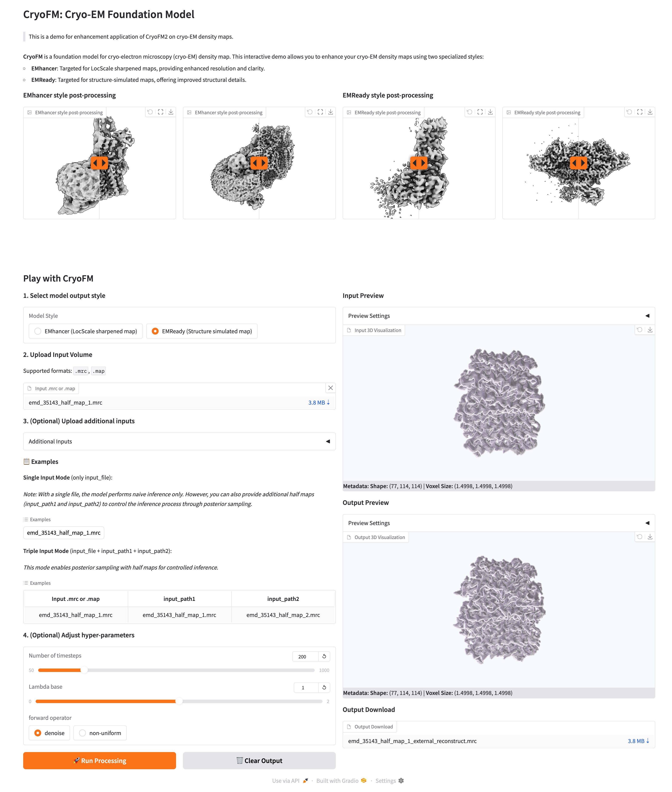672x792 pixels.
Task: Switch forward operator to non-uniform
Action: coord(83,733)
